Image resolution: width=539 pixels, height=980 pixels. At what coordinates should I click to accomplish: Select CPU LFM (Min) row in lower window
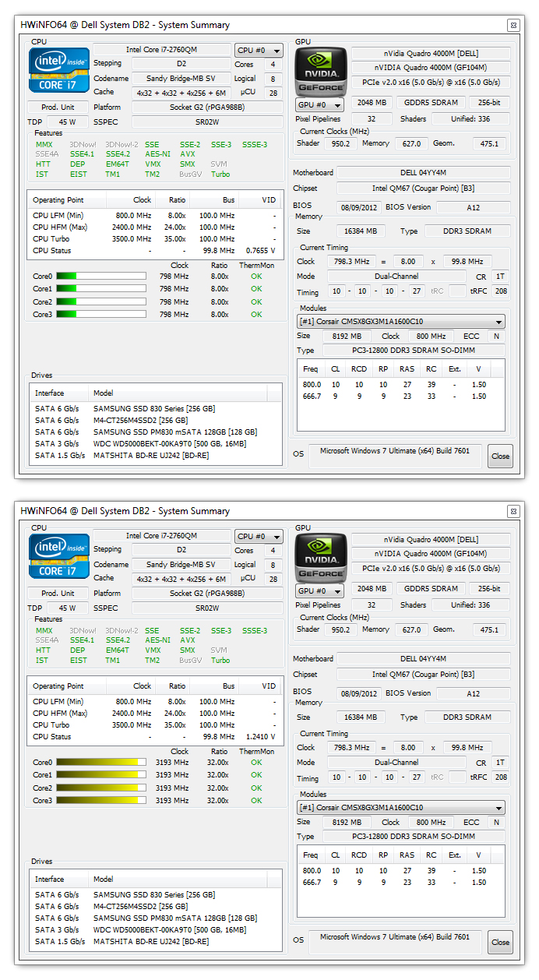pyautogui.click(x=154, y=702)
